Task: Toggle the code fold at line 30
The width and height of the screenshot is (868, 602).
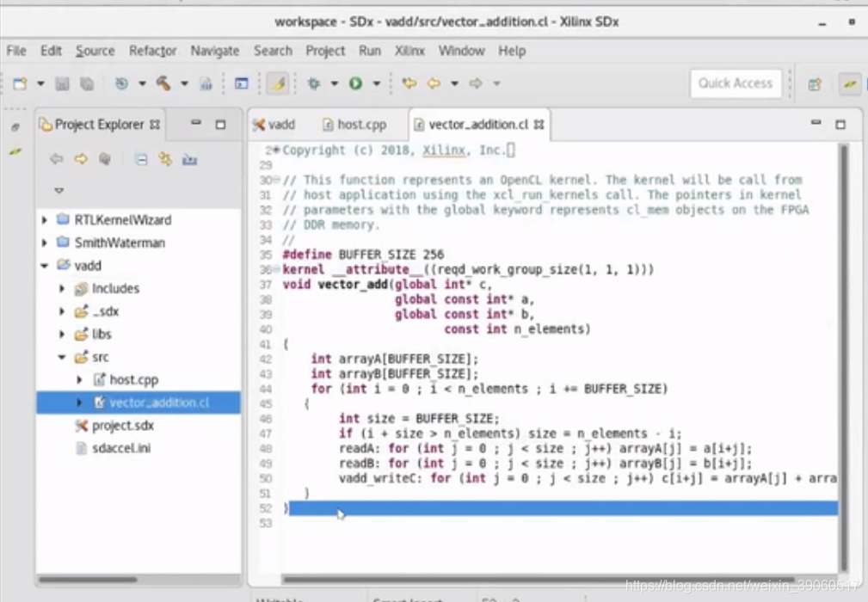Action: [x=277, y=180]
